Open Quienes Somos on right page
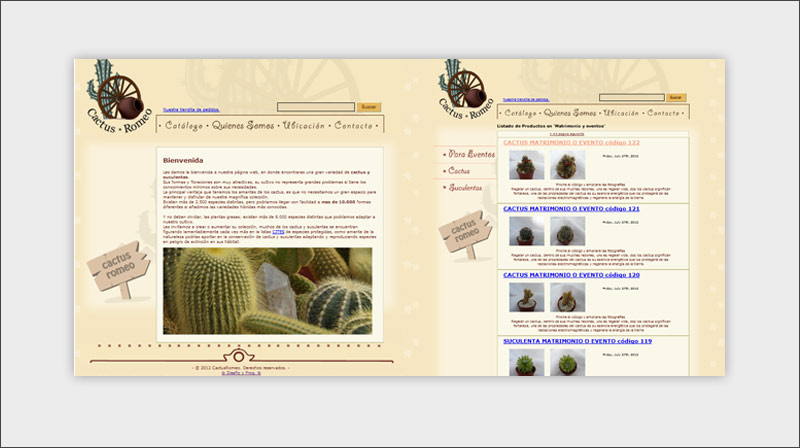Screen dimensions: 800x448 (569, 113)
